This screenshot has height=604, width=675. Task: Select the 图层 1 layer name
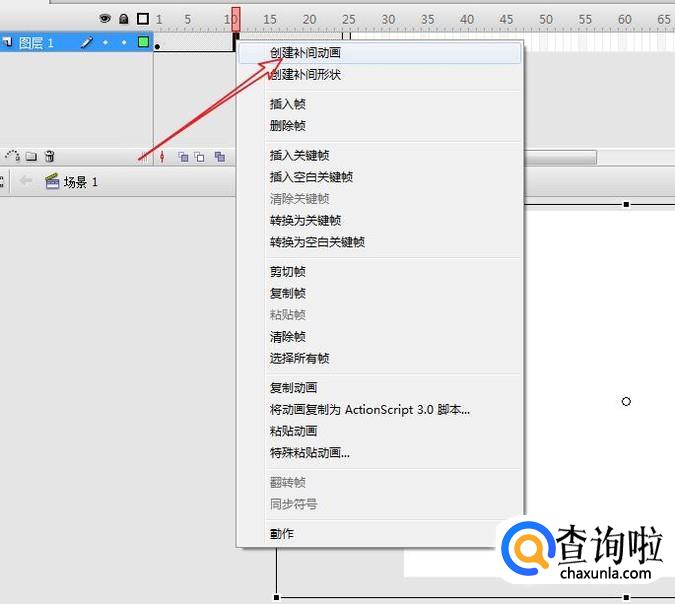click(x=36, y=43)
